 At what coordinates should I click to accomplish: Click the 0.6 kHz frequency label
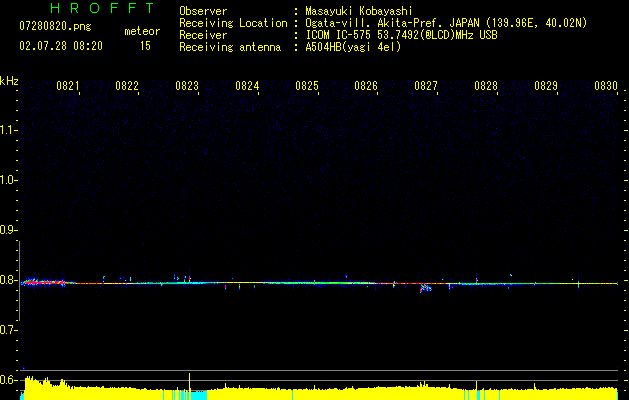8,380
